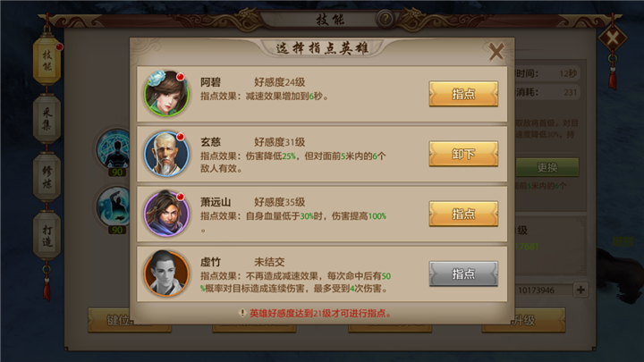Close the 选择指点英雄 dialog
Viewport: 644px width, 362px height.
click(x=496, y=52)
